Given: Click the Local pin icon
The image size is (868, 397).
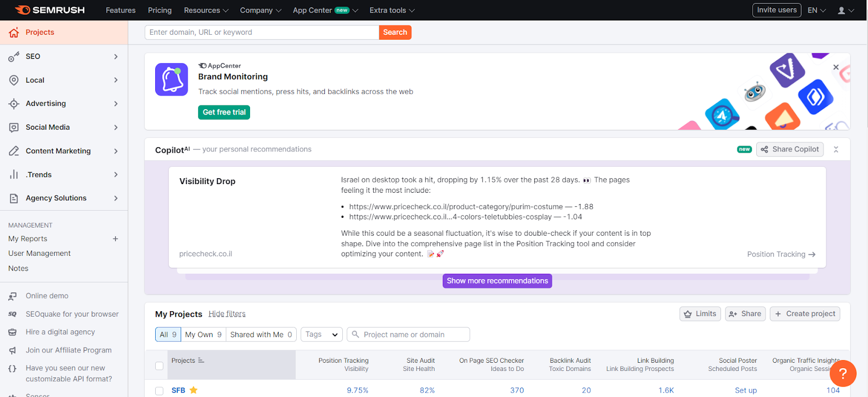Looking at the screenshot, I should click(x=14, y=80).
